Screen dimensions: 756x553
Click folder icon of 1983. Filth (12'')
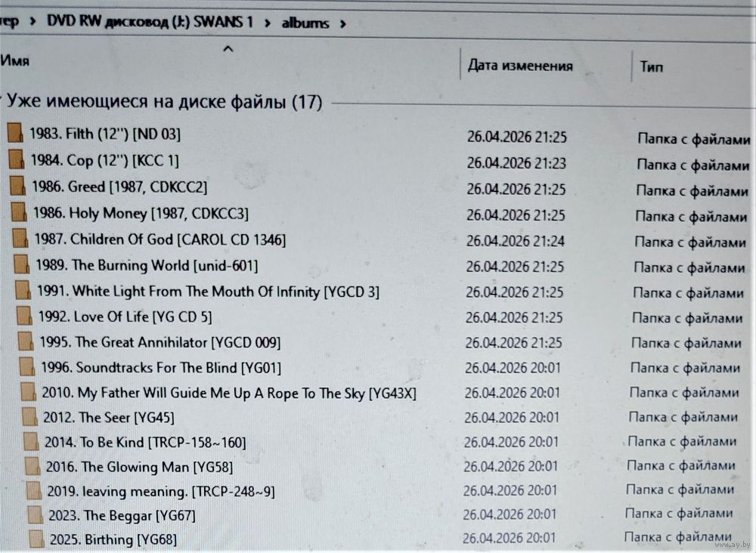(x=14, y=134)
